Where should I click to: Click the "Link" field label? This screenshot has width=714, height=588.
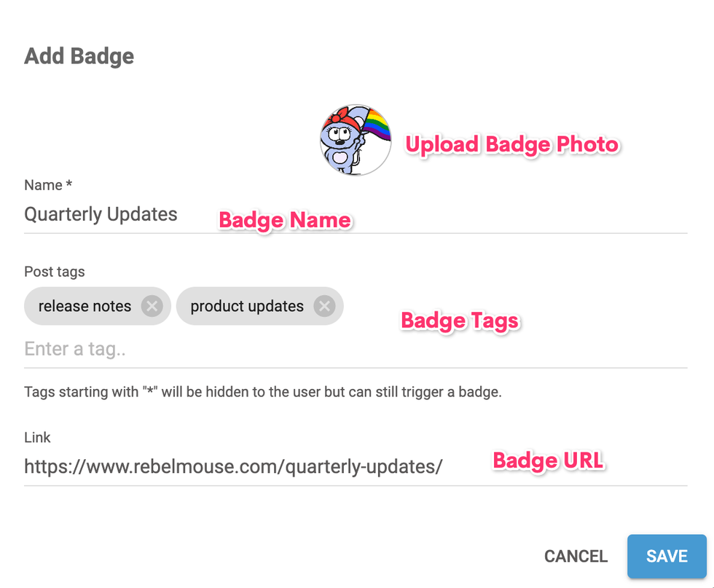[37, 438]
